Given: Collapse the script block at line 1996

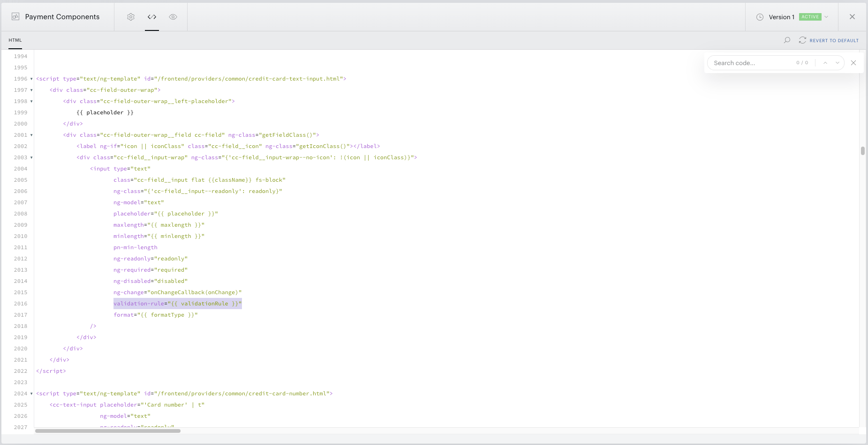Looking at the screenshot, I should pyautogui.click(x=31, y=79).
